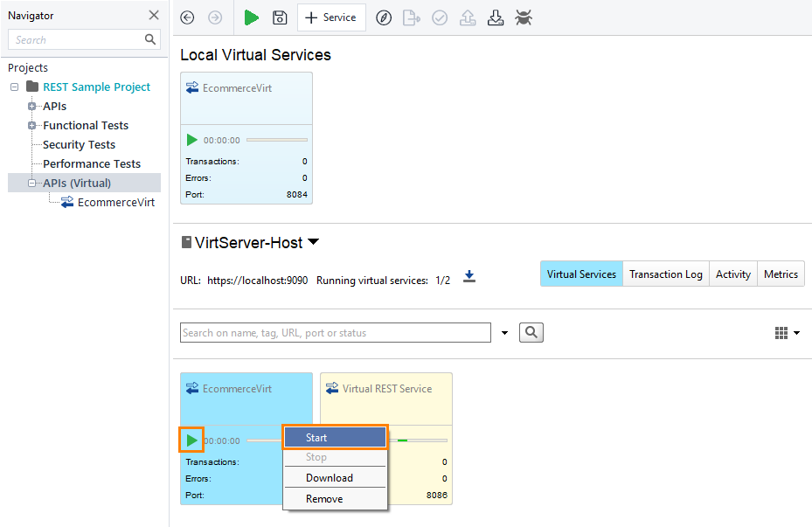Download services next to running virtual services count
This screenshot has width=812, height=527.
(468, 275)
